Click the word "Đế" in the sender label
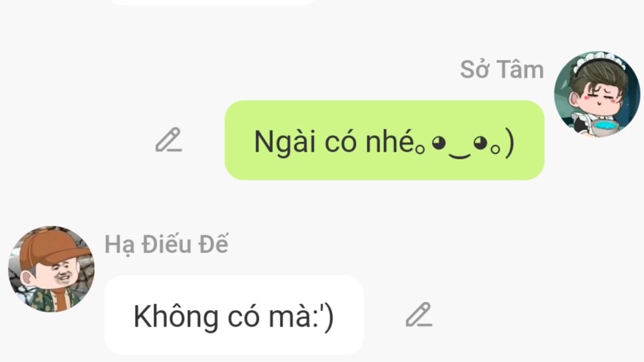The image size is (644, 362). coord(214,243)
